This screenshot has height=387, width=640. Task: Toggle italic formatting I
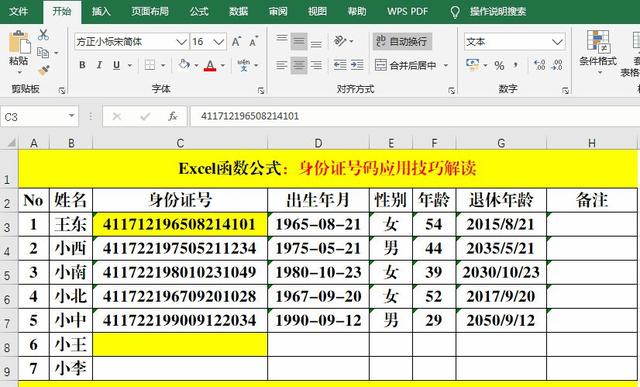tap(99, 65)
